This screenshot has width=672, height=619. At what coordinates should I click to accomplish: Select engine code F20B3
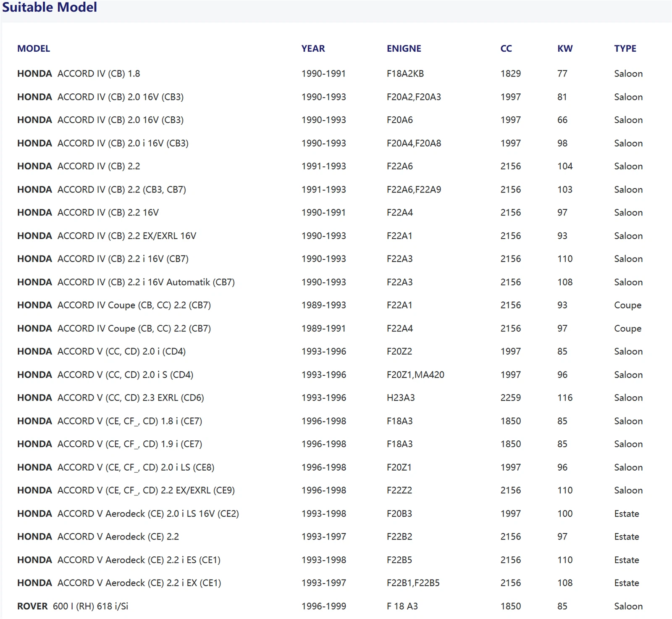point(399,514)
